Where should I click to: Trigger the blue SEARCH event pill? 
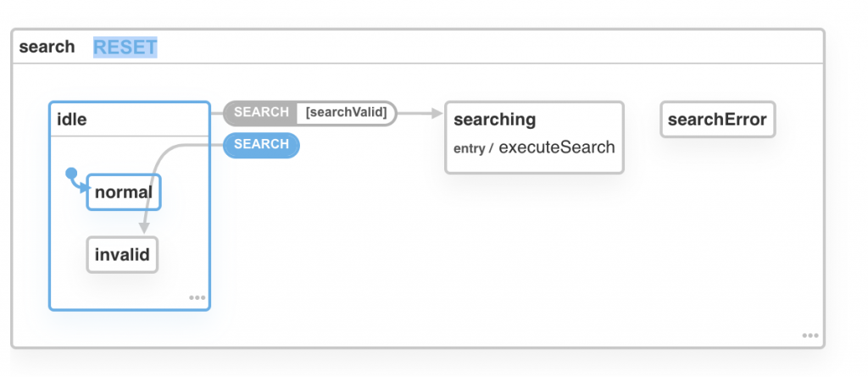[x=261, y=145]
